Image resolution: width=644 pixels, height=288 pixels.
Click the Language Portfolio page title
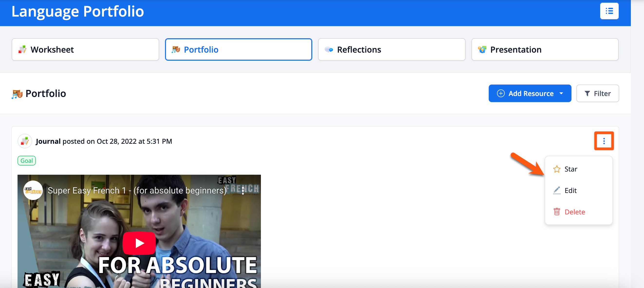point(78,11)
